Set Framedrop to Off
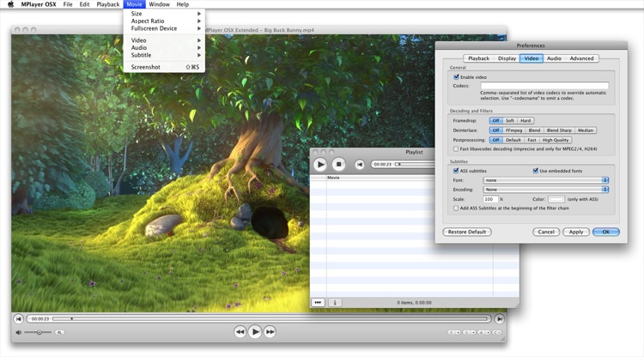The width and height of the screenshot is (644, 357). [x=495, y=121]
